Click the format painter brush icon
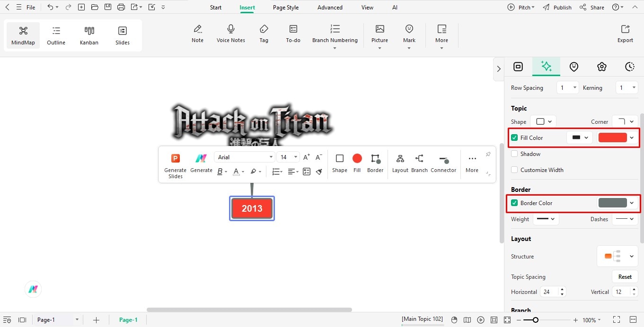The height and width of the screenshot is (327, 644). 319,172
